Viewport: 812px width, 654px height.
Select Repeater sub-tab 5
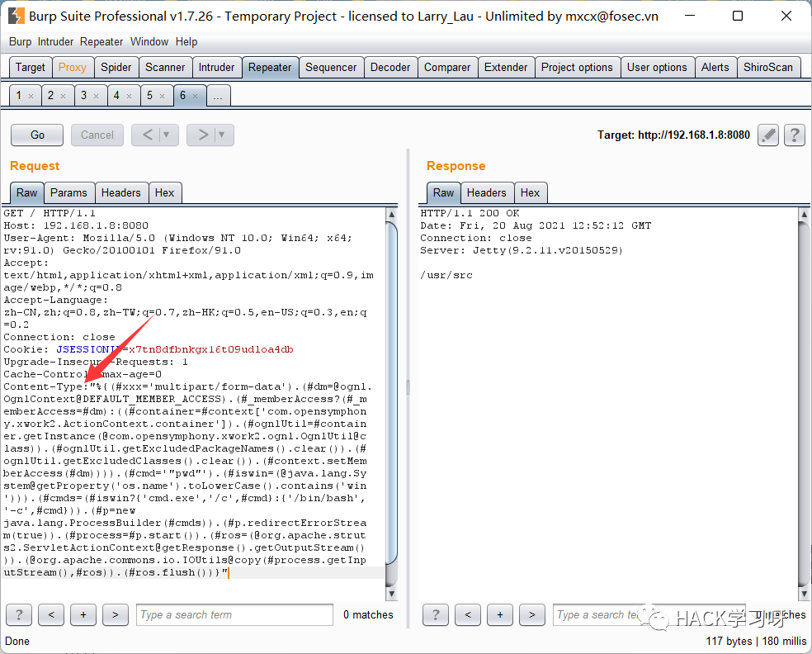(x=149, y=95)
